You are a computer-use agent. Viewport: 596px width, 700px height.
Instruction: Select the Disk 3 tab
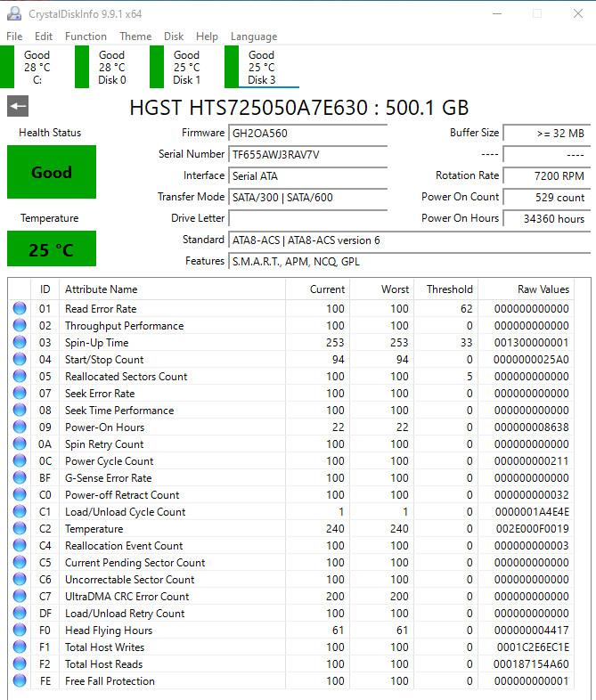click(x=262, y=67)
